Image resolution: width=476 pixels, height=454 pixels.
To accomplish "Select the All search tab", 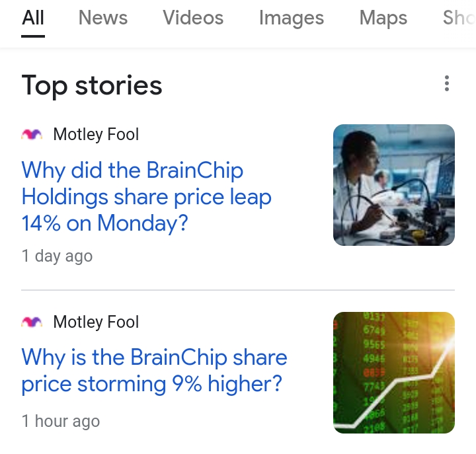I will (x=33, y=18).
